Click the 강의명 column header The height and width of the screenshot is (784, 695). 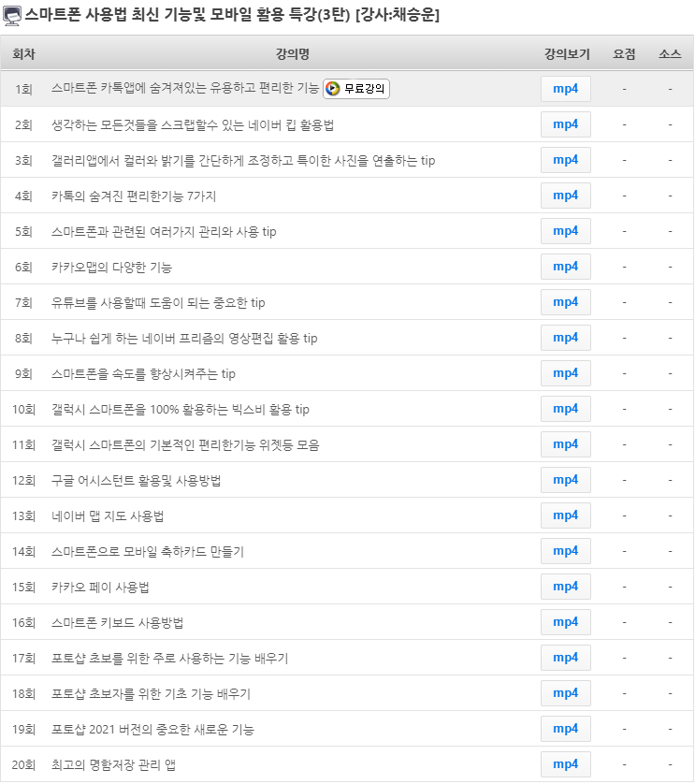pos(293,53)
